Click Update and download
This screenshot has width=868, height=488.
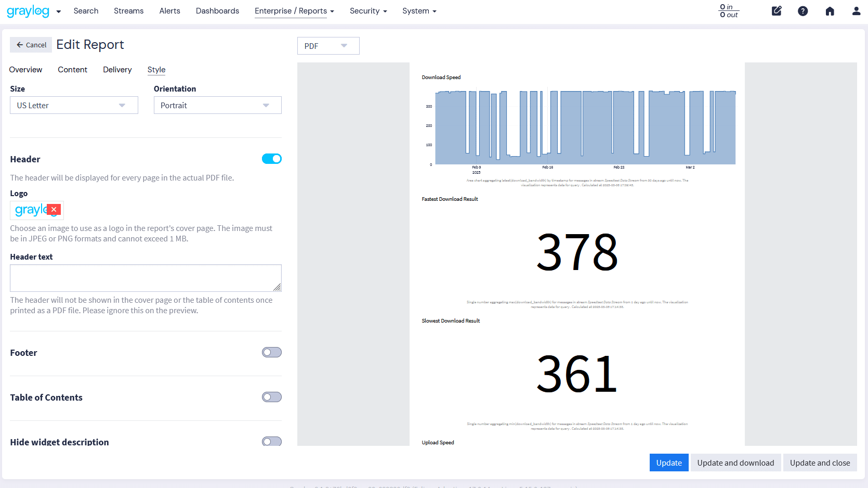735,463
